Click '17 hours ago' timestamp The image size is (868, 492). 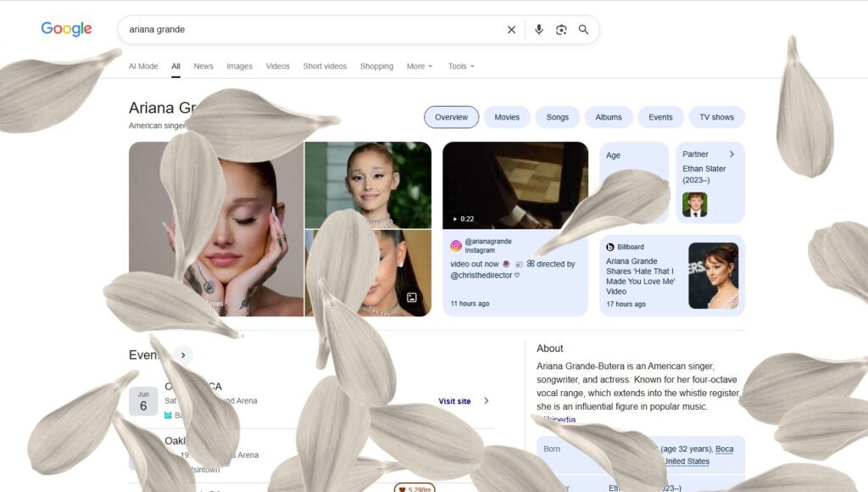[626, 305]
